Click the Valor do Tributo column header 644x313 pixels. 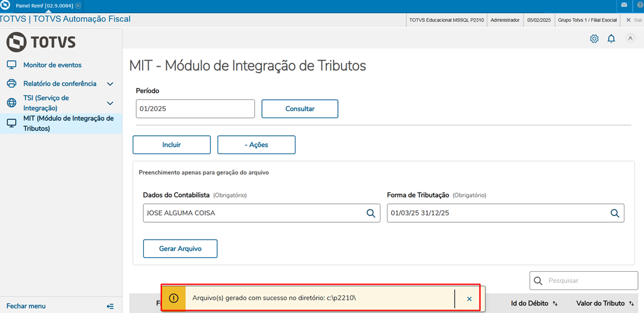[x=600, y=304]
